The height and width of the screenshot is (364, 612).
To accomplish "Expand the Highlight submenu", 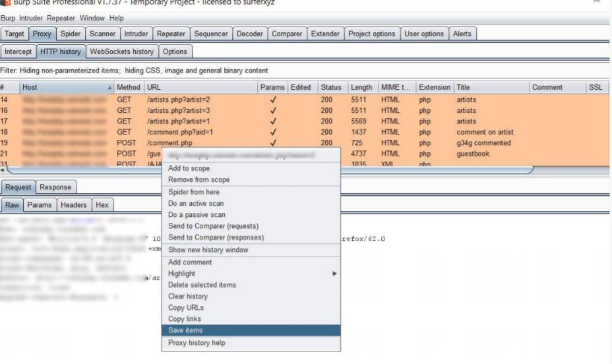I will [251, 274].
